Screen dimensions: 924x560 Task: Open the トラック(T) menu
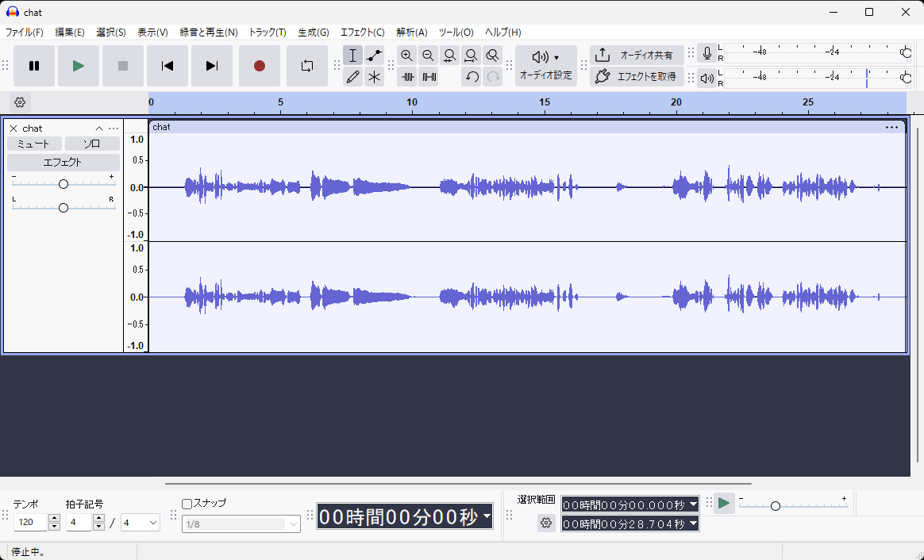(267, 33)
